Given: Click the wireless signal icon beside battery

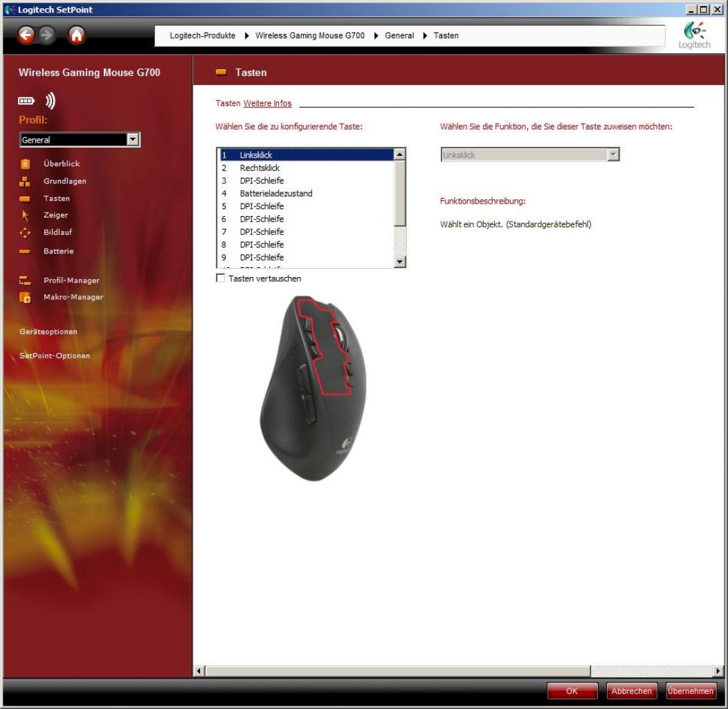Looking at the screenshot, I should pos(51,100).
